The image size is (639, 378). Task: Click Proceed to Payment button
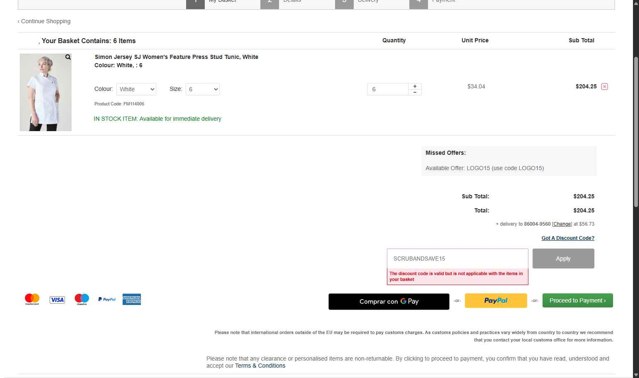[x=577, y=301]
